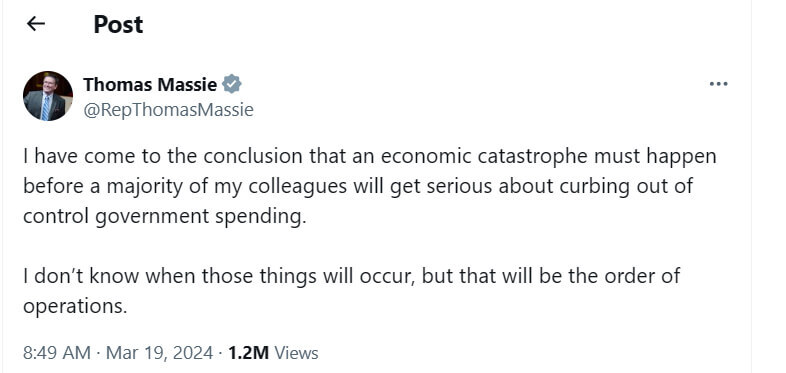Click the 'I don't know when those things' line
This screenshot has height=373, width=786.
pos(352,276)
